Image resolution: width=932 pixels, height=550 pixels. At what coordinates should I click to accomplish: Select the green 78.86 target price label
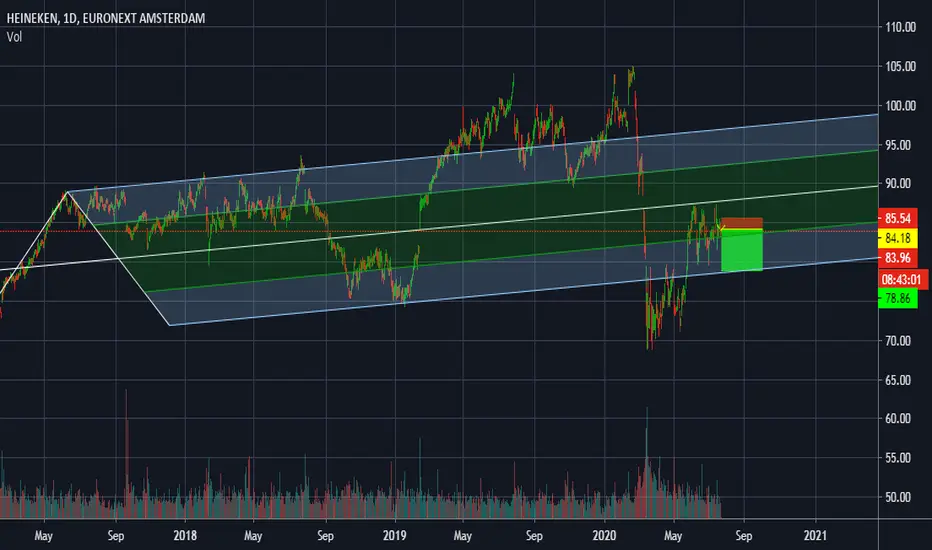898,298
